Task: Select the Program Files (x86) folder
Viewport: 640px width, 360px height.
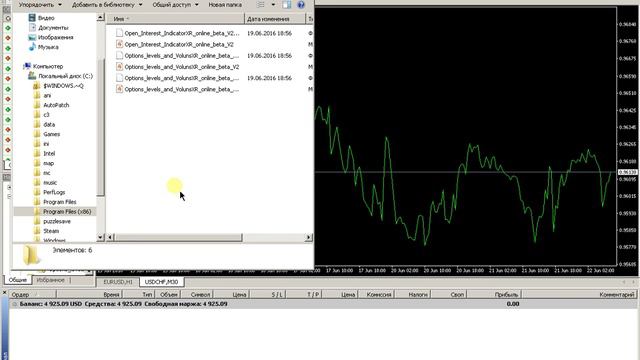Action: pyautogui.click(x=67, y=212)
